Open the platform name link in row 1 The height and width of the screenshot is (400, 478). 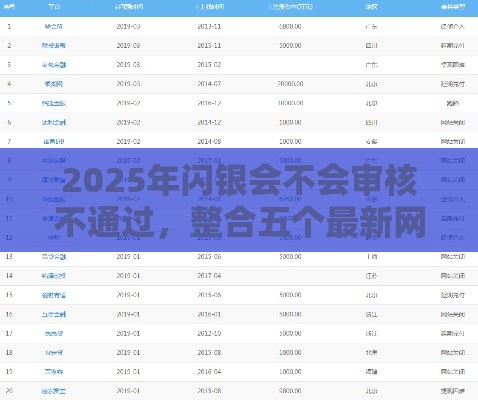(x=54, y=26)
